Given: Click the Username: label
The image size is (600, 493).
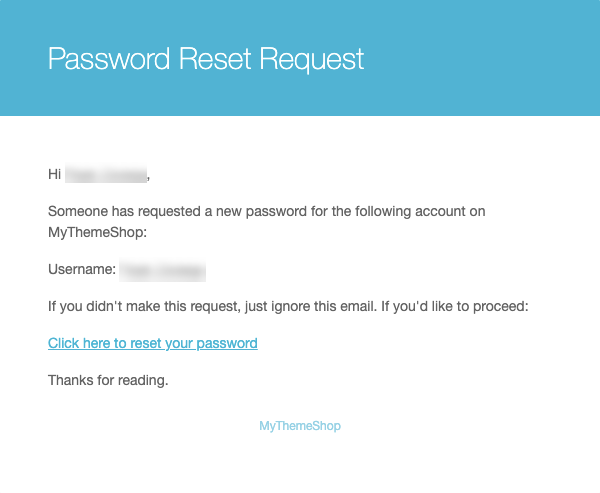Looking at the screenshot, I should pyautogui.click(x=82, y=269).
